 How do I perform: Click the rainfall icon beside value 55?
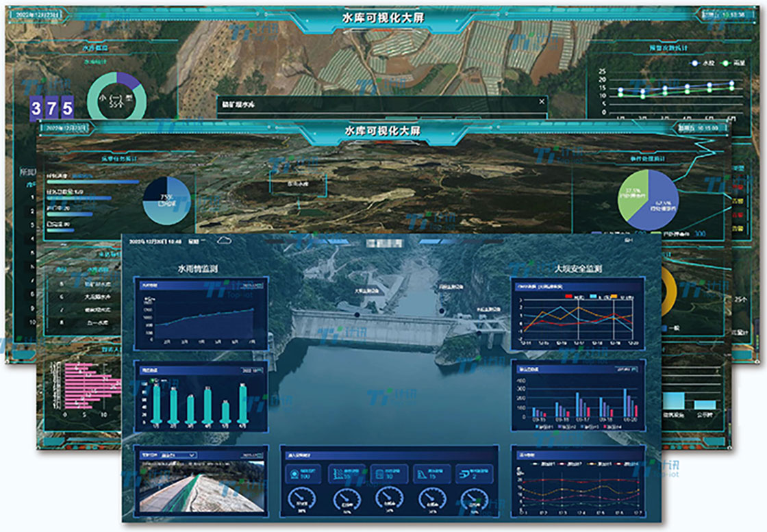337,473
